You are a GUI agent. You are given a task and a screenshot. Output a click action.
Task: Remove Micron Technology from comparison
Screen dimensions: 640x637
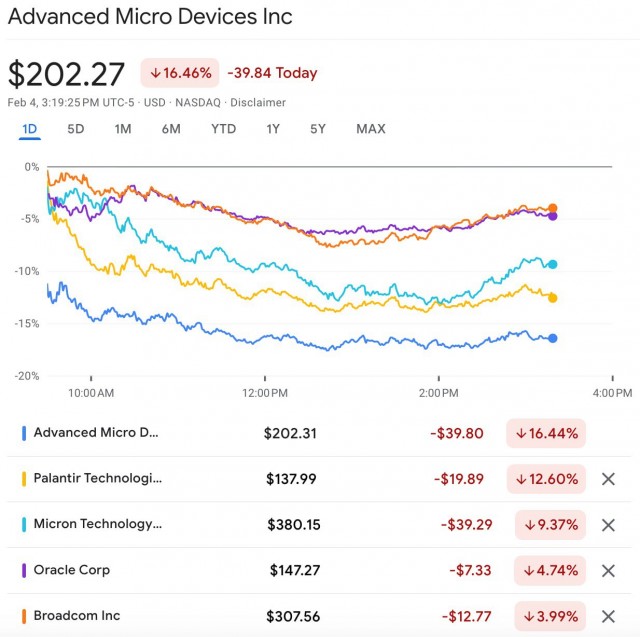click(x=608, y=525)
